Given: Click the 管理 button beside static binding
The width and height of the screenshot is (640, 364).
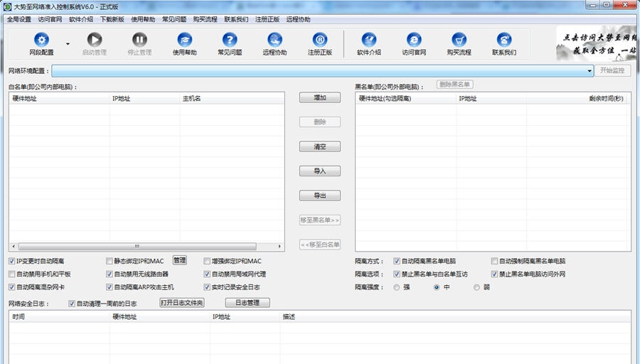Looking at the screenshot, I should (x=180, y=260).
